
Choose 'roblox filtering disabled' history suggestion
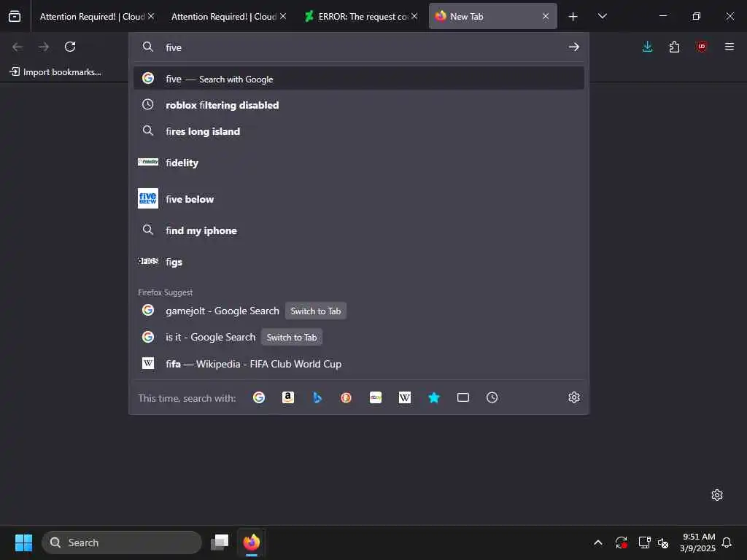click(x=359, y=105)
